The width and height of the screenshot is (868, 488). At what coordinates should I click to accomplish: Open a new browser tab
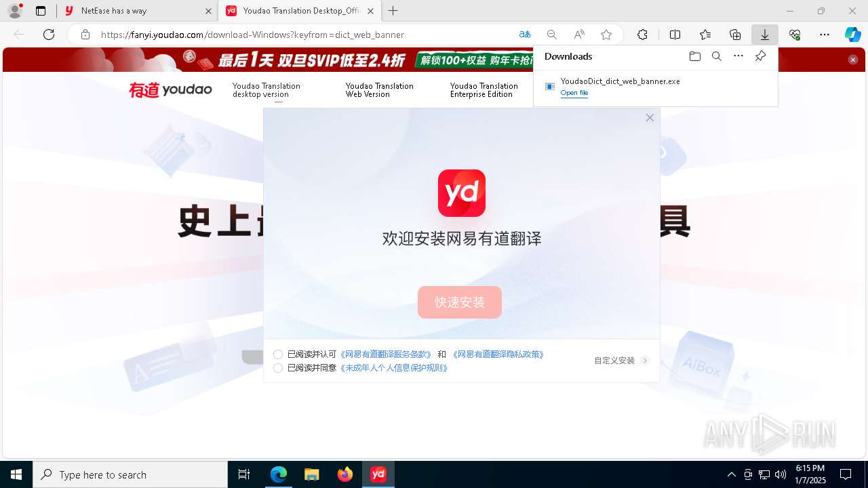[393, 11]
